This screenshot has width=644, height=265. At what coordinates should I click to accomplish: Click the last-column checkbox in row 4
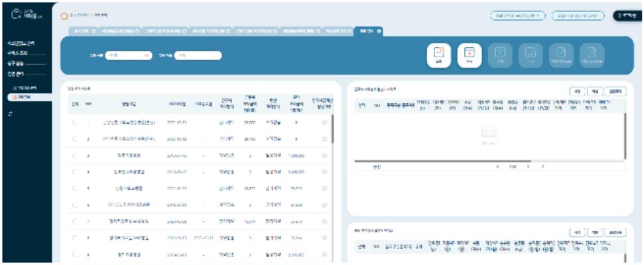point(324,172)
